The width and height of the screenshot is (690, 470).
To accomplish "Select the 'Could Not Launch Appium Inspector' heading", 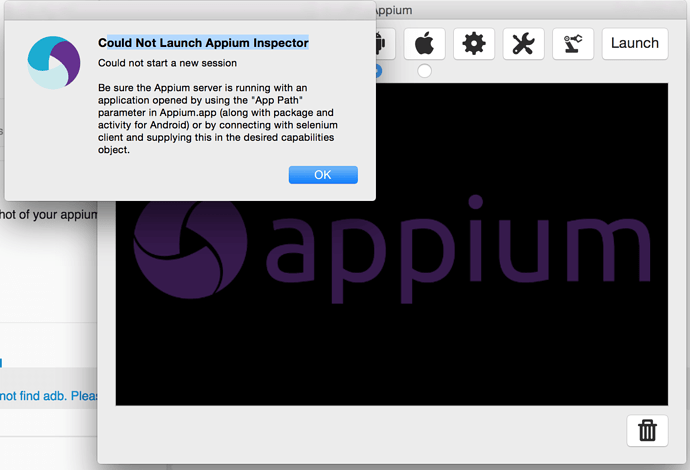I will pyautogui.click(x=203, y=43).
